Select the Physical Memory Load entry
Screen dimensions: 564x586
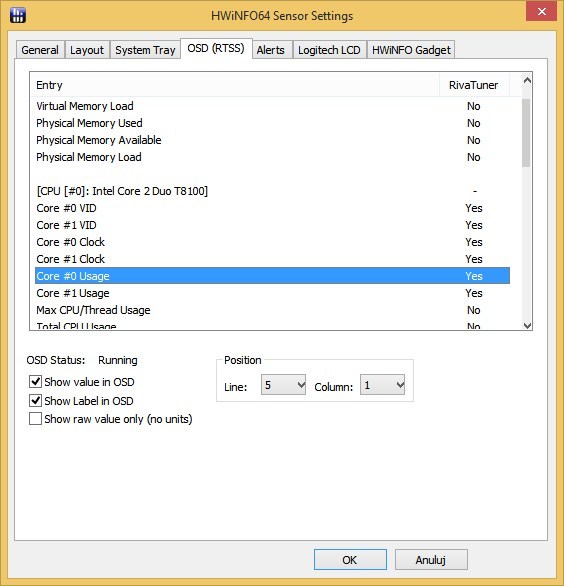(272, 157)
